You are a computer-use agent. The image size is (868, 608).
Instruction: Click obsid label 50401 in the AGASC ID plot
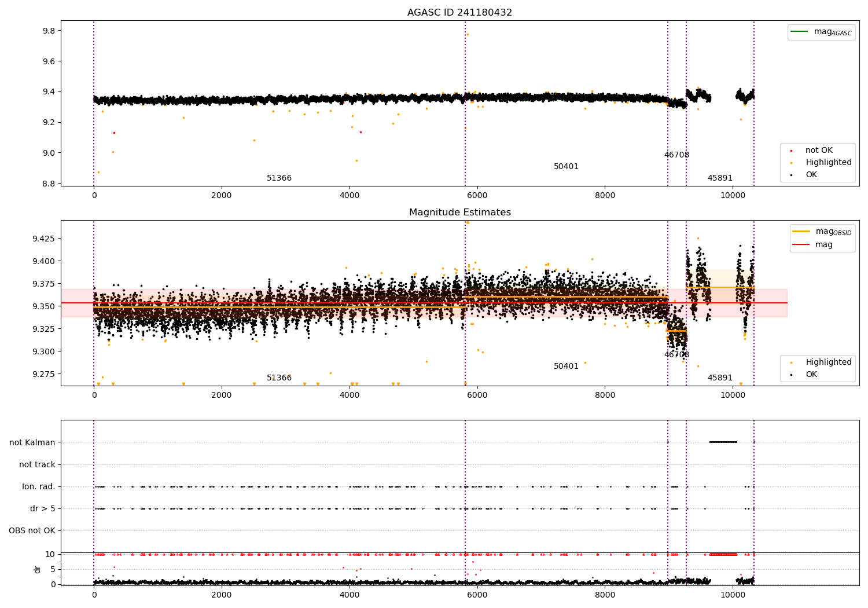point(566,167)
